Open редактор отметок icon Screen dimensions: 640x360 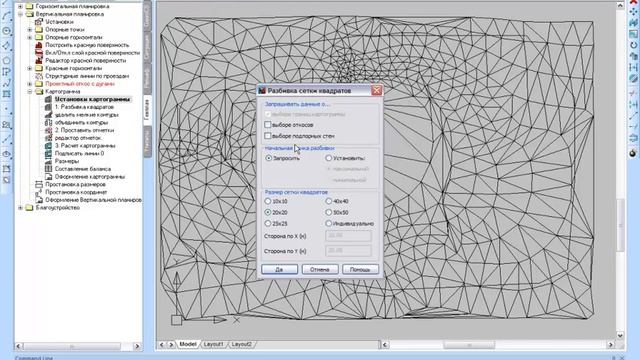(x=48, y=138)
